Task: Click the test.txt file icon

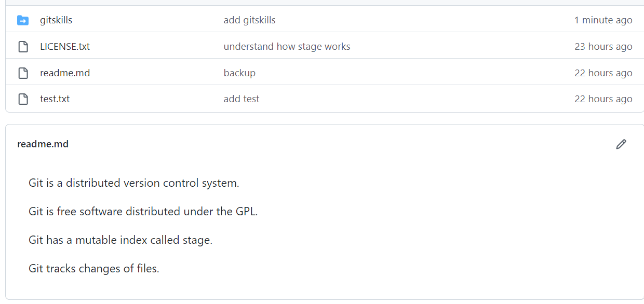Action: pos(23,99)
